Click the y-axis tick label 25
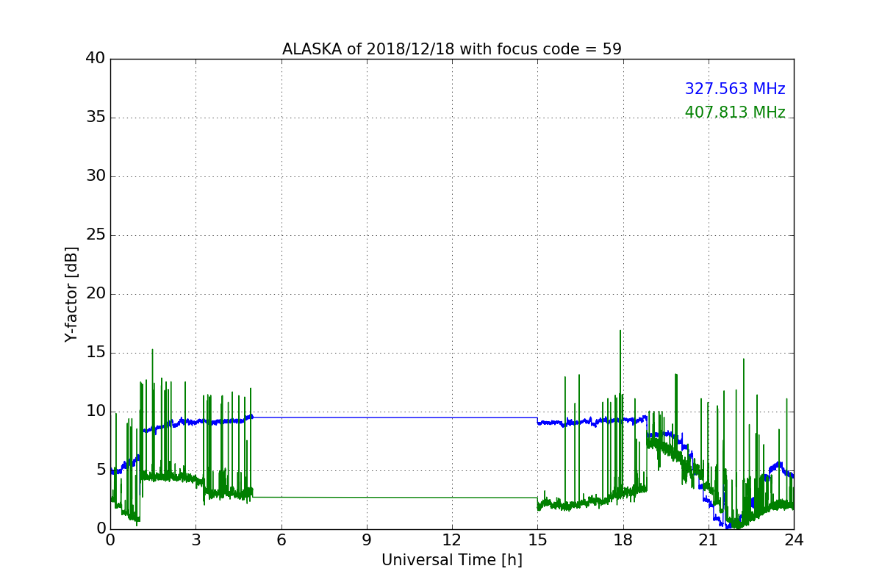 pos(96,235)
